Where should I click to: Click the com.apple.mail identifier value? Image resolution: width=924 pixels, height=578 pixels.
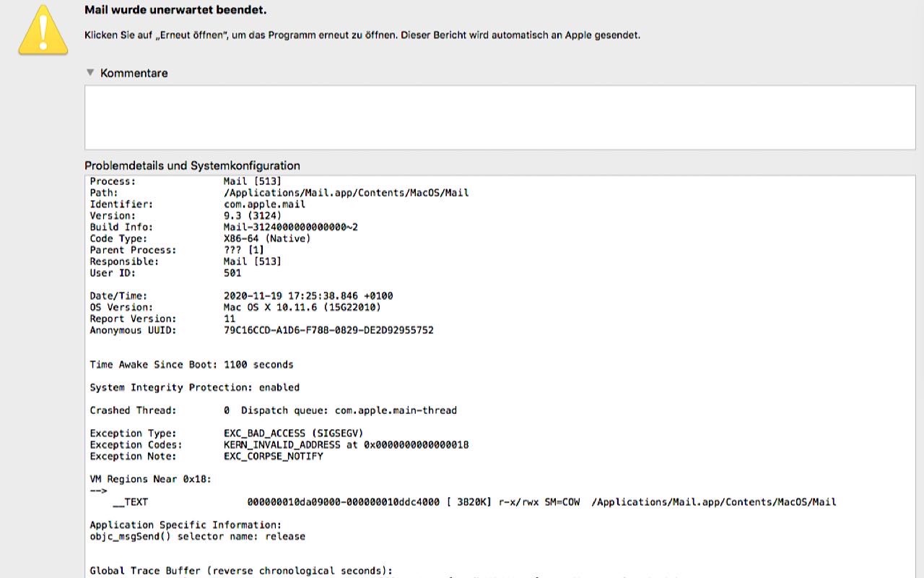pos(264,204)
